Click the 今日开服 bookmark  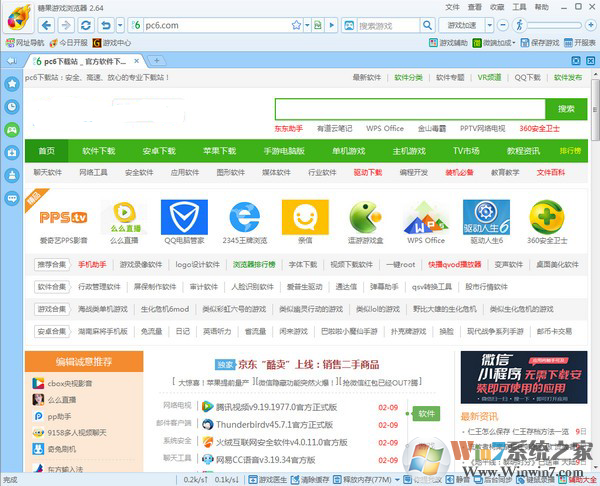coord(68,42)
